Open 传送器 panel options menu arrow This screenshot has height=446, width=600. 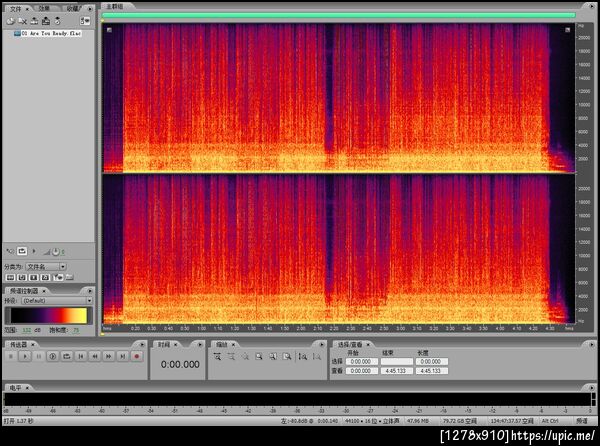click(142, 345)
